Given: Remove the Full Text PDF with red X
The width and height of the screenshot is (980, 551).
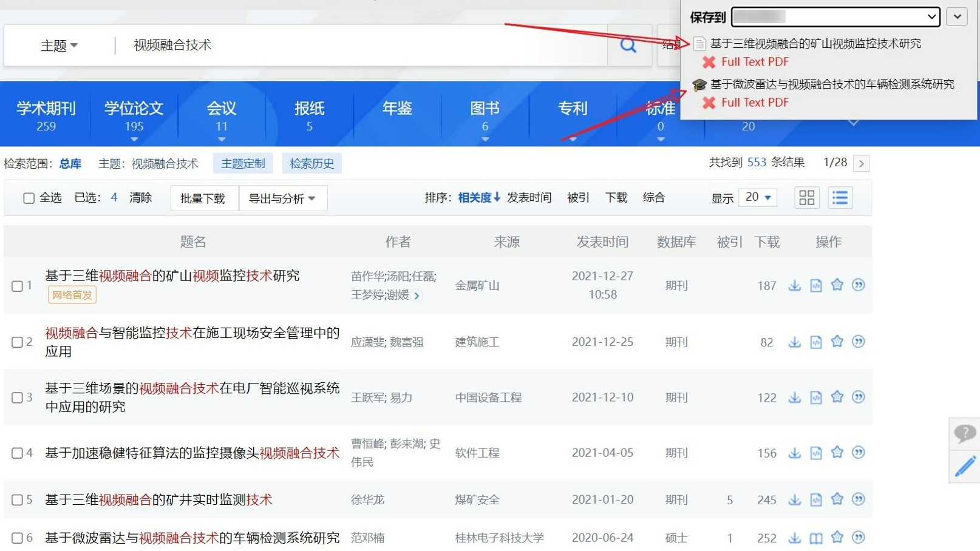Looking at the screenshot, I should (709, 62).
